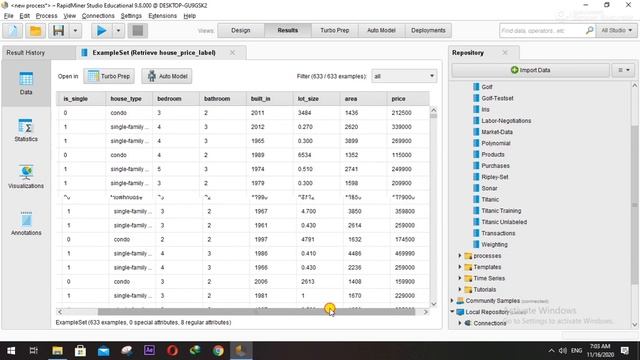The height and width of the screenshot is (360, 640).
Task: Open Opera browser from the taskbar
Action: click(x=172, y=351)
